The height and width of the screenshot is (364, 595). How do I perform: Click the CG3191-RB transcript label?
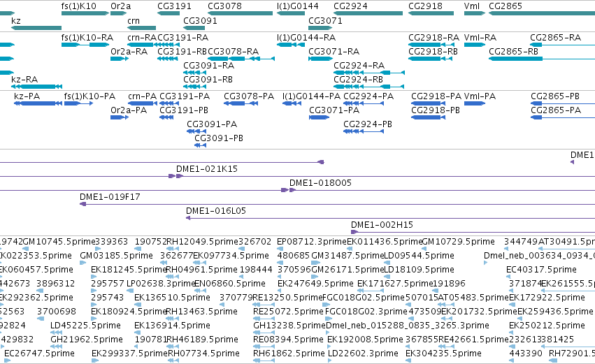(182, 51)
